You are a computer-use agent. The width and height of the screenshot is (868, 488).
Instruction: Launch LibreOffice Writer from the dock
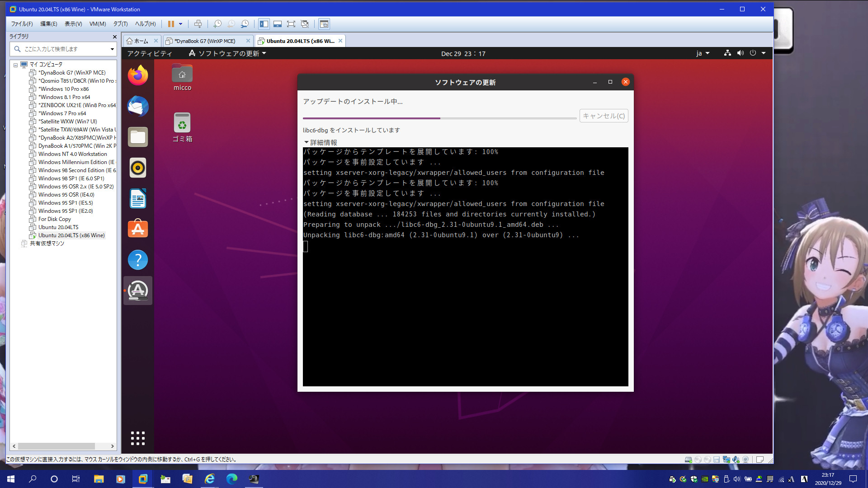tap(138, 198)
